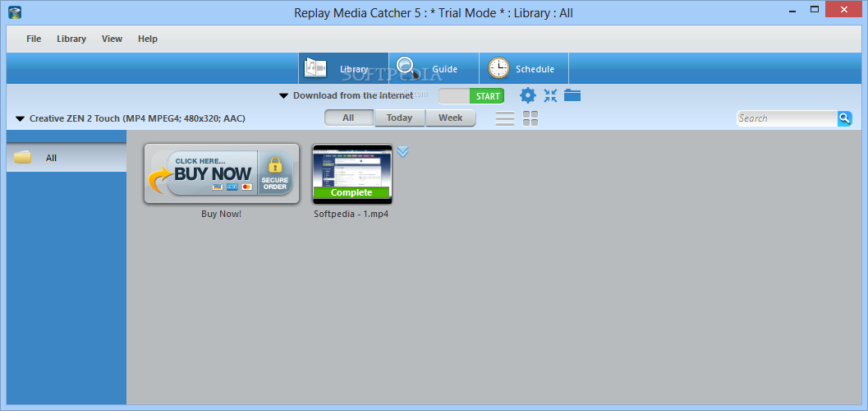The height and width of the screenshot is (411, 868).
Task: Switch to the Library tab
Action: [x=343, y=69]
